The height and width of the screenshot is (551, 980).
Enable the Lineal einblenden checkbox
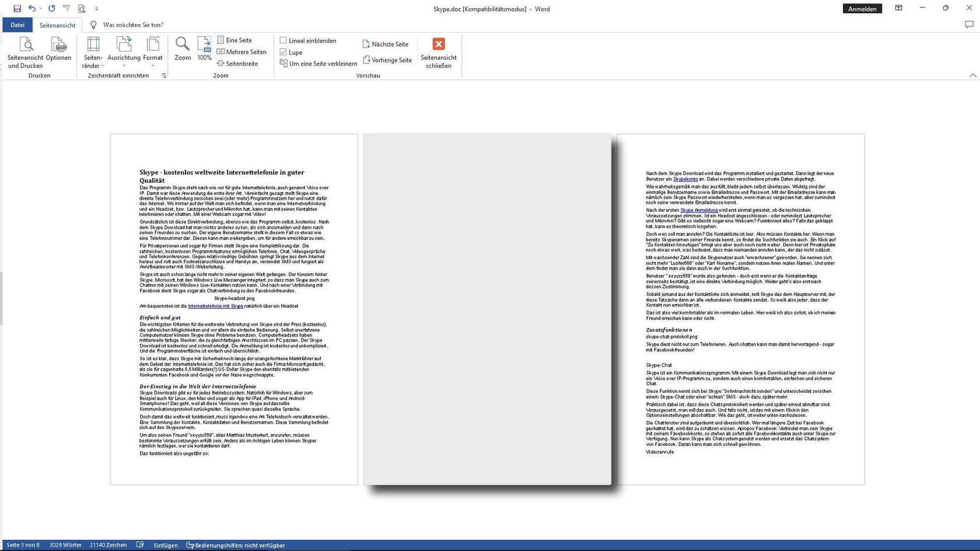(x=283, y=40)
